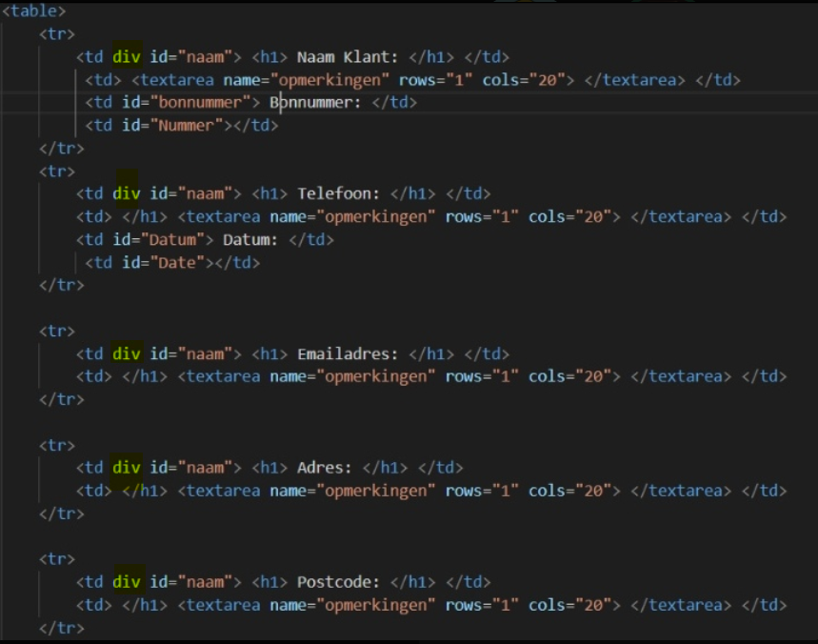818x644 pixels.
Task: Click the 'Bonnummer:' text in the code
Action: coord(315,103)
